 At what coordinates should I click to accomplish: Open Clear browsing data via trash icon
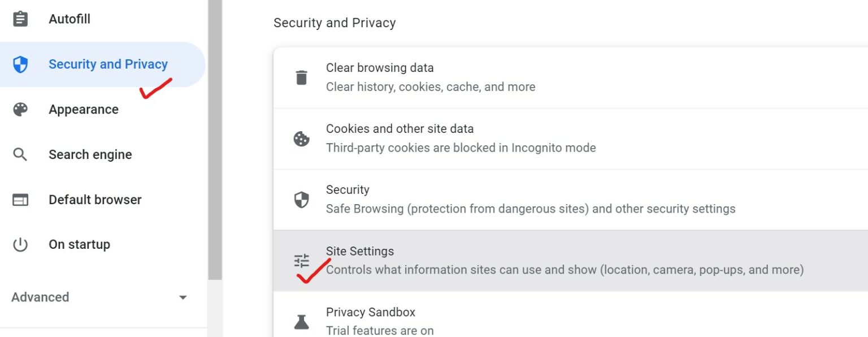tap(302, 76)
